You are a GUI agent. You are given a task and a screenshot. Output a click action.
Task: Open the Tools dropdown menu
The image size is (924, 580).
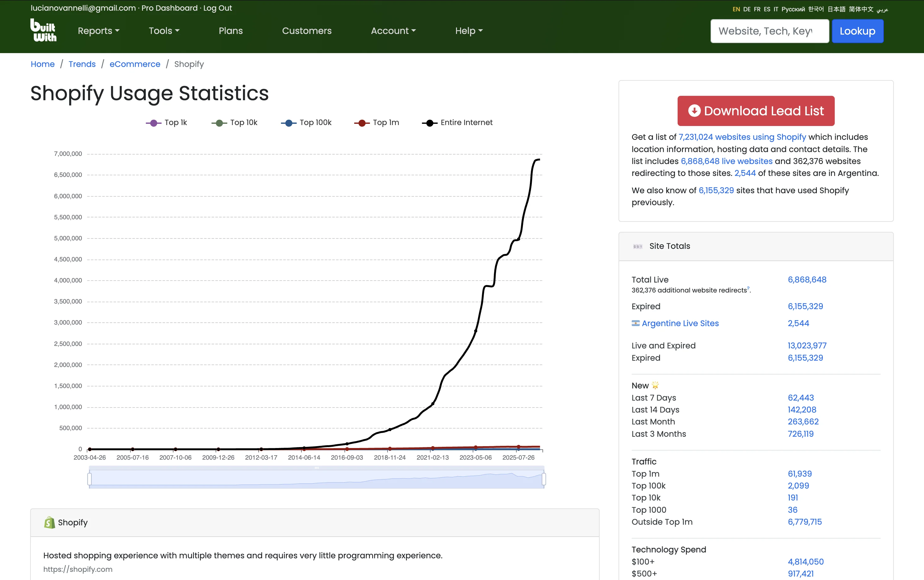pyautogui.click(x=164, y=31)
